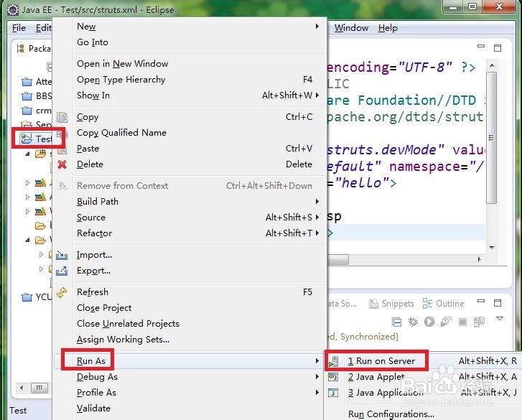Click the Copy icon in context menu
The image size is (522, 420).
click(62, 117)
